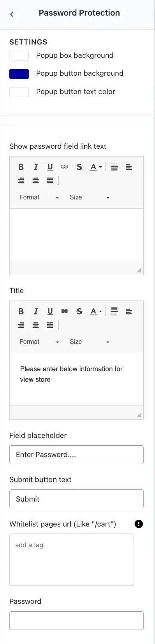Apply Underline in link text editor
This screenshot has width=155, height=644.
point(50,167)
